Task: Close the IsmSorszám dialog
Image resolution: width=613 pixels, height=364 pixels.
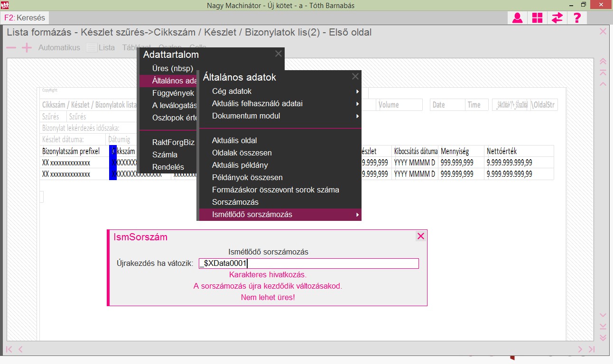Action: click(x=420, y=236)
